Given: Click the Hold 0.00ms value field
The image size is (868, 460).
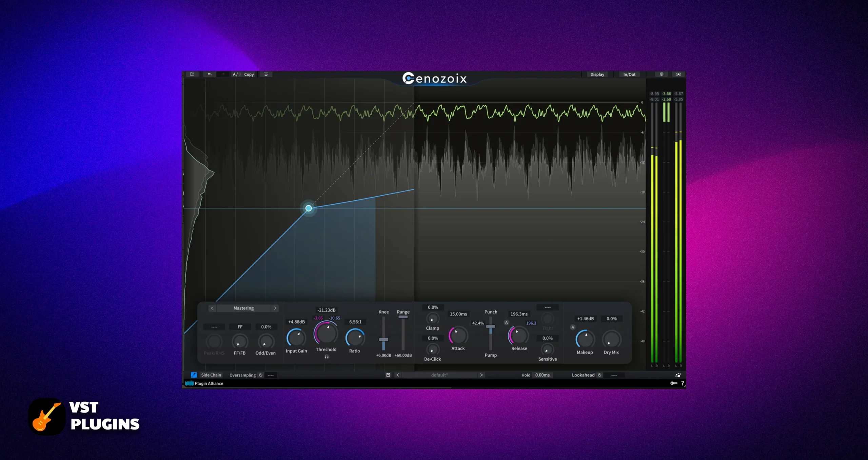Looking at the screenshot, I should [x=542, y=375].
